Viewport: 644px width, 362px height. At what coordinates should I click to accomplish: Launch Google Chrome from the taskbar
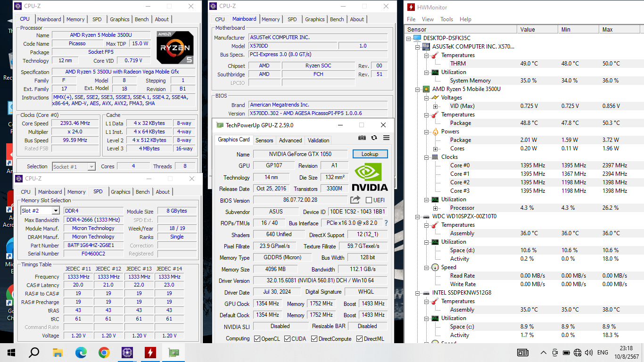104,352
